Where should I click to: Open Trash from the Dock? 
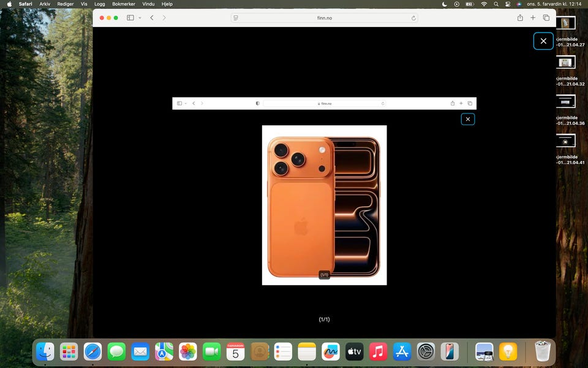[x=542, y=351]
